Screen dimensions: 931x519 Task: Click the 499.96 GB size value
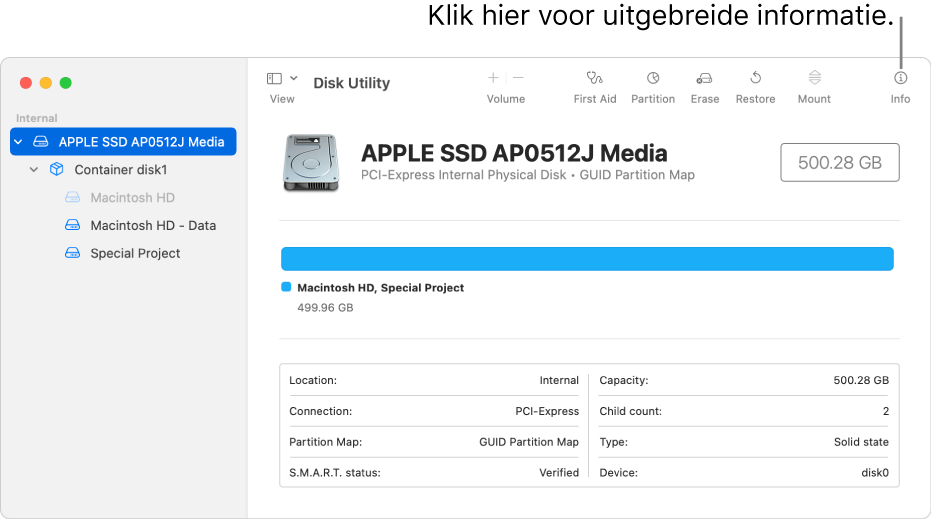(325, 308)
